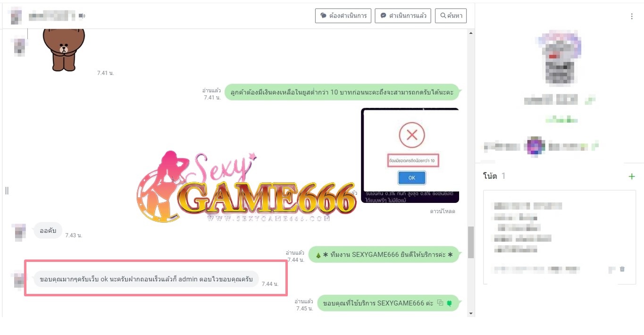
Task: Click the muted speaker icon beside chat name
Action: pyautogui.click(x=82, y=16)
